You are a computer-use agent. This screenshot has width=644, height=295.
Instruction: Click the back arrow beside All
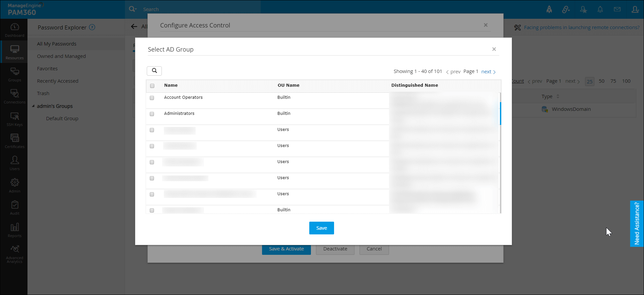pos(134,26)
